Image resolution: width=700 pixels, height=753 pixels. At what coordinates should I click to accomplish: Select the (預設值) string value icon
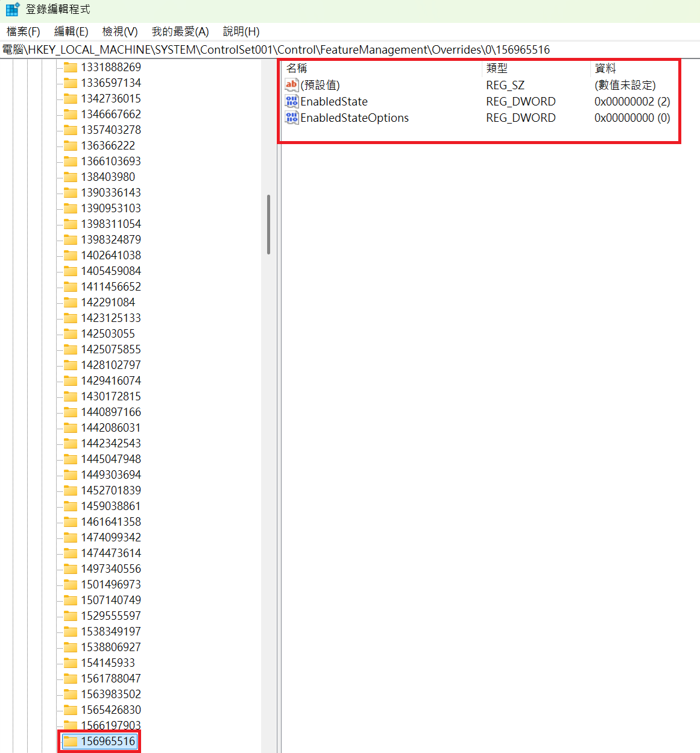click(292, 85)
